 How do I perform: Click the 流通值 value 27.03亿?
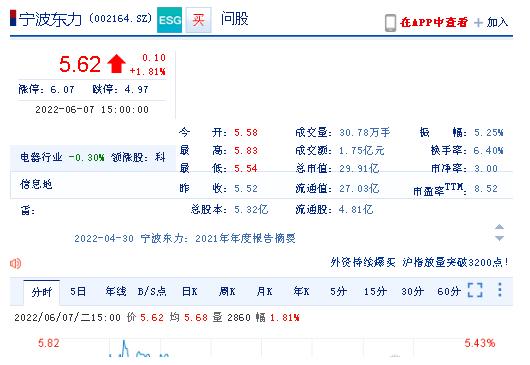[x=359, y=189]
